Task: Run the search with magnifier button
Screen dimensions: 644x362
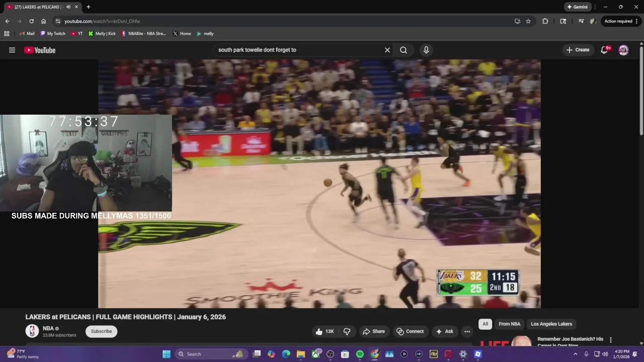Action: (x=404, y=50)
